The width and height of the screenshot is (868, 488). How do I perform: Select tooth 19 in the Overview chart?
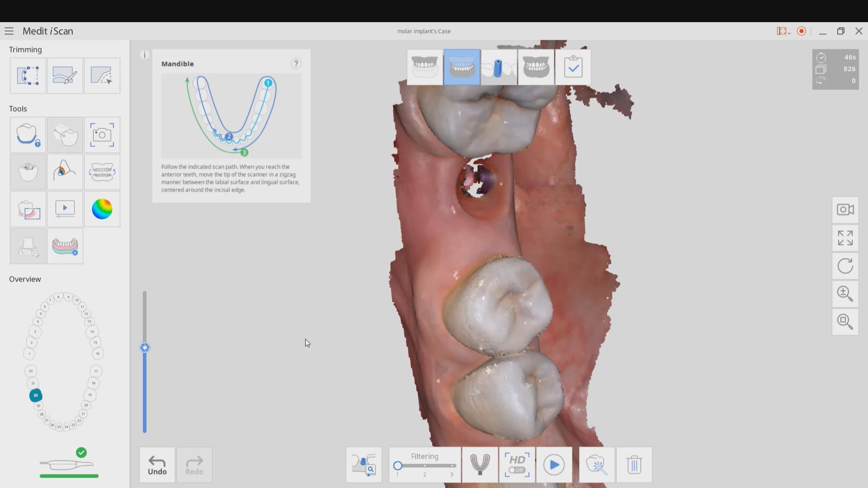point(90,394)
